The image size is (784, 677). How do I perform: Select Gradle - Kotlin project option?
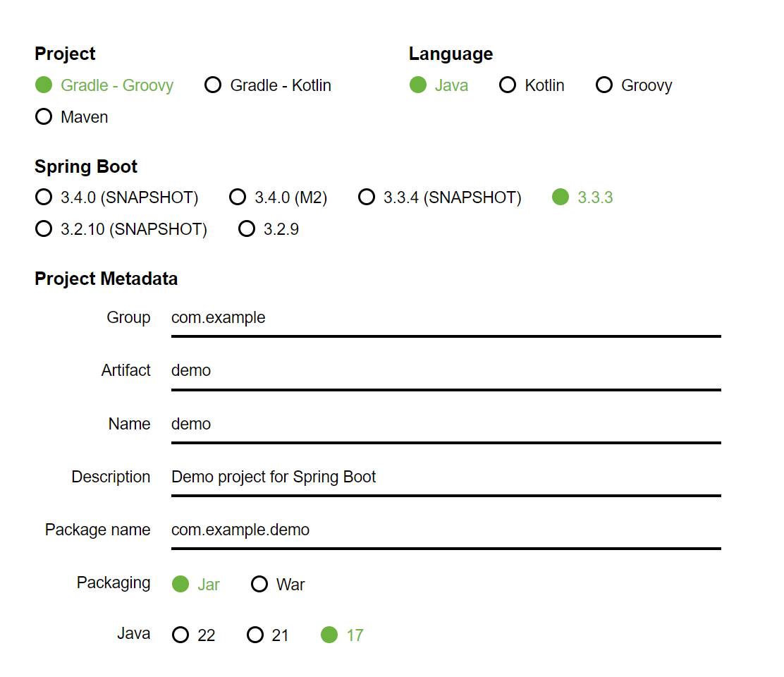tap(213, 85)
